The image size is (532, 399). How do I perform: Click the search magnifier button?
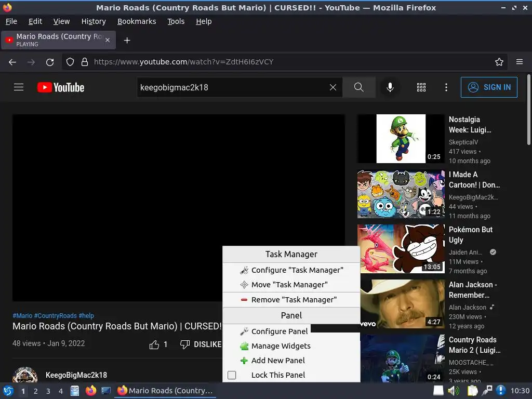click(x=358, y=87)
